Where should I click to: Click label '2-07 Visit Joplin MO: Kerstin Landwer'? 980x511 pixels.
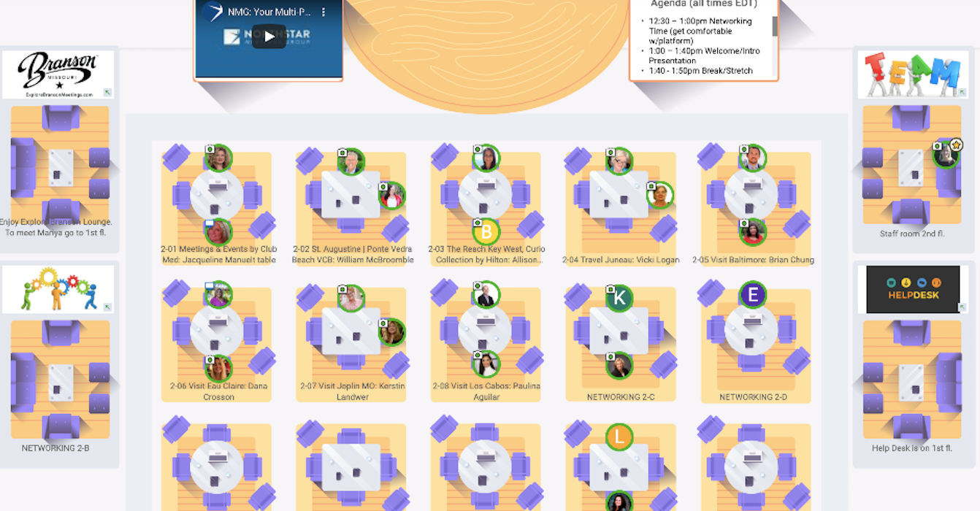point(352,391)
